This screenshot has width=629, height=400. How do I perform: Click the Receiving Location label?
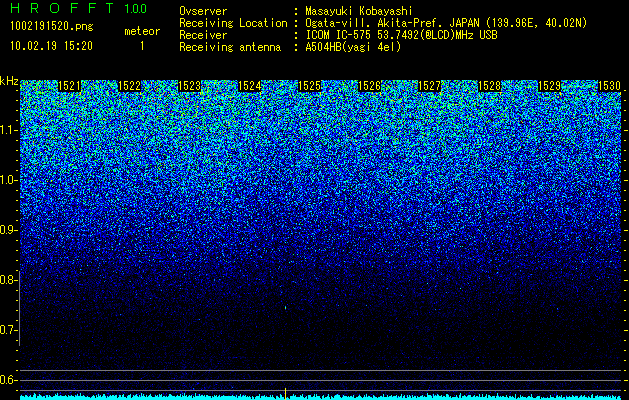[233, 23]
